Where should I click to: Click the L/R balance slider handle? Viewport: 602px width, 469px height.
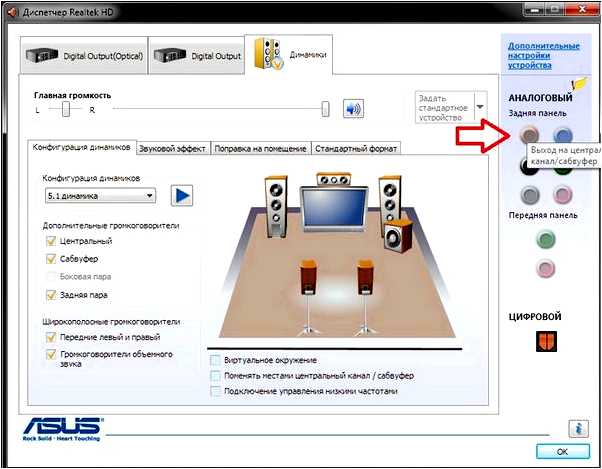[x=66, y=109]
